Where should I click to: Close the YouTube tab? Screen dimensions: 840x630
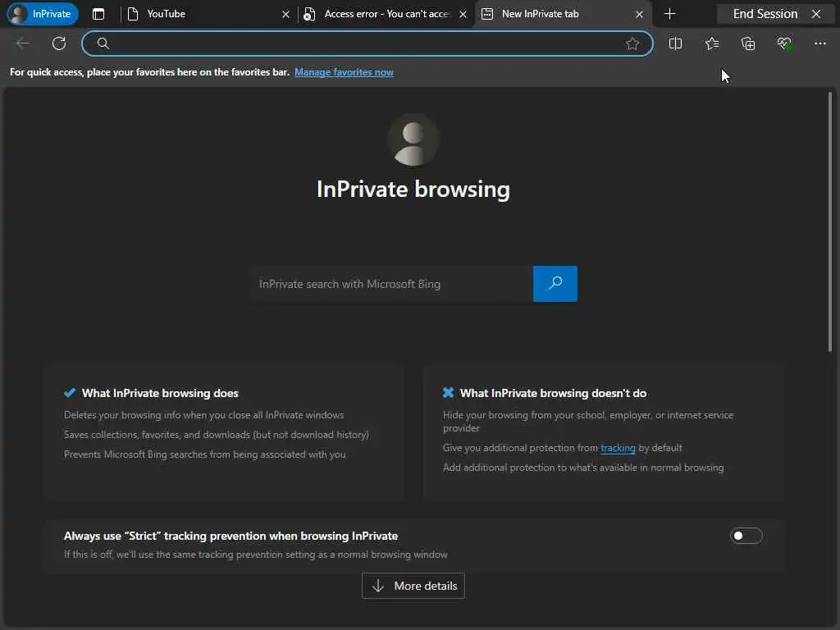pos(285,15)
